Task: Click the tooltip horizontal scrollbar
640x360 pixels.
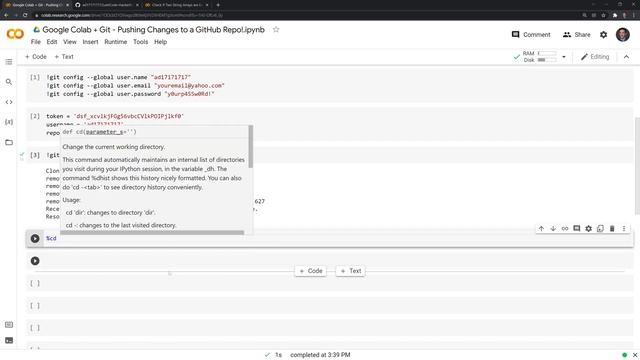Action: (152, 233)
